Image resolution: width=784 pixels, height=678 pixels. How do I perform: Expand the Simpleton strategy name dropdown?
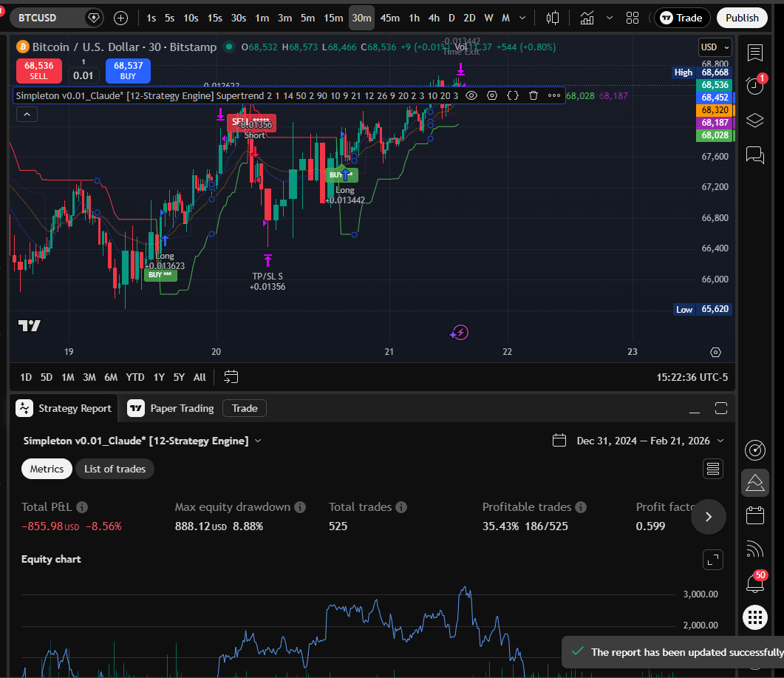coord(258,441)
